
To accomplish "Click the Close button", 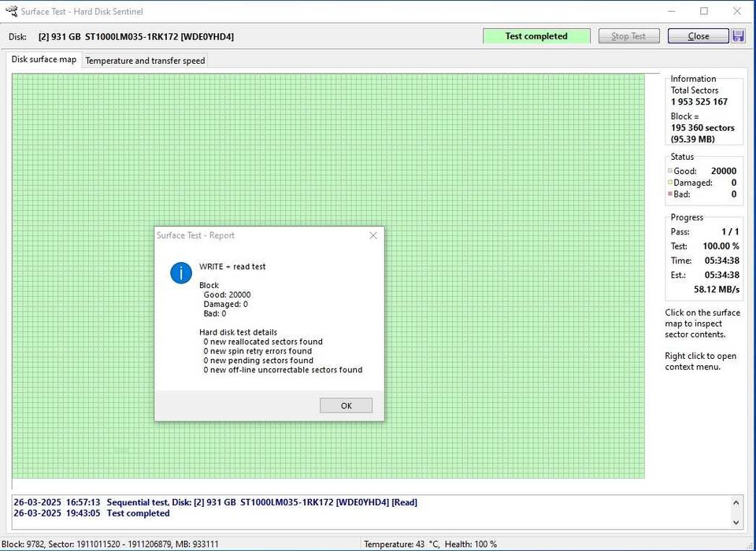I will pos(699,36).
